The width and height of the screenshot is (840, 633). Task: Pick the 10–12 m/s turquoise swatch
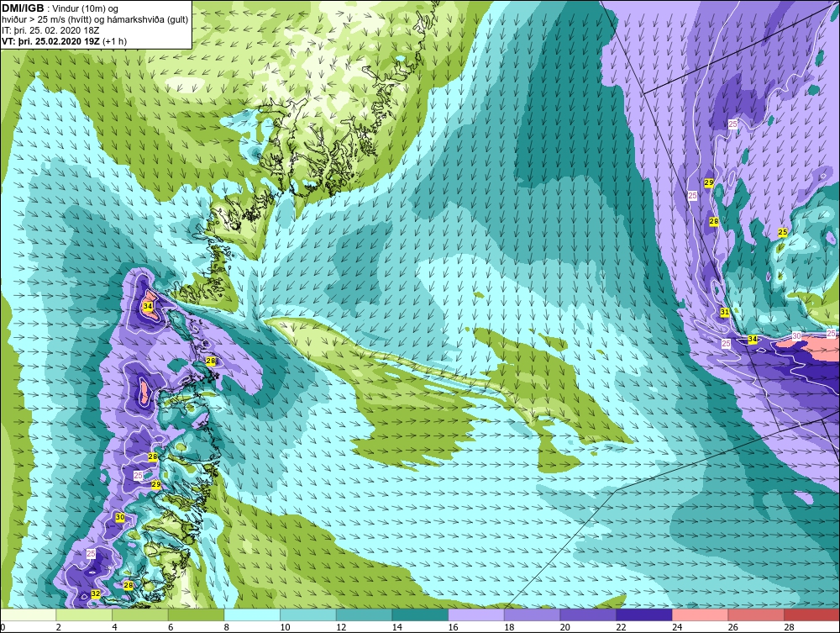click(x=308, y=615)
